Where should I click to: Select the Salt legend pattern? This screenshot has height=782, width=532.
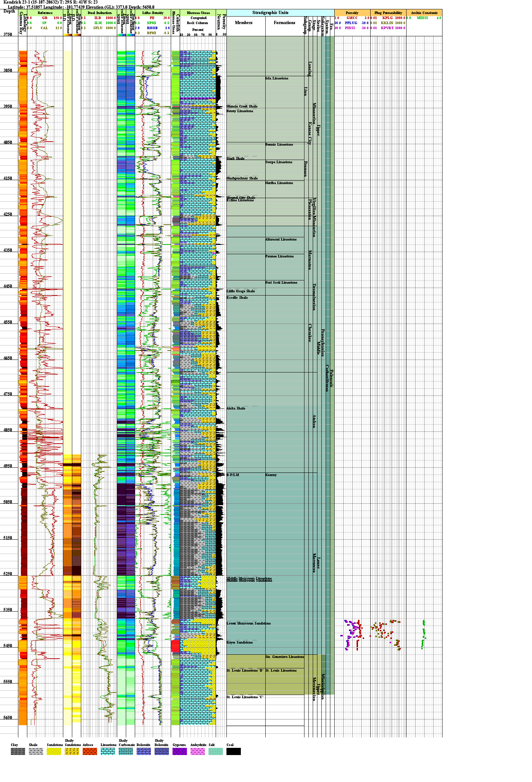pos(216,751)
